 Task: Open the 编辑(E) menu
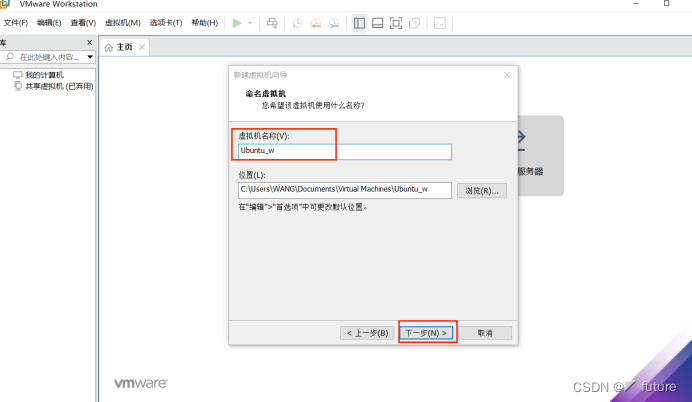click(49, 23)
